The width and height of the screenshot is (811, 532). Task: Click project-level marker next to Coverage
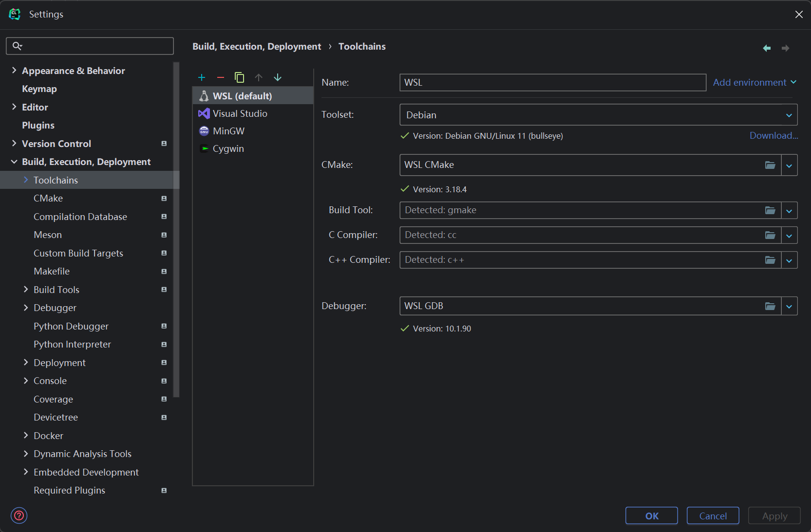tap(164, 399)
